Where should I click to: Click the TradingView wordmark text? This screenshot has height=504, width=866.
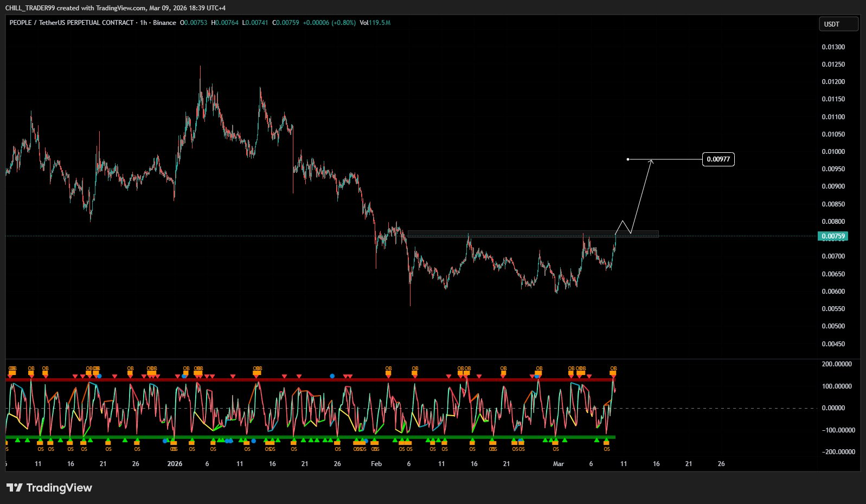point(59,488)
